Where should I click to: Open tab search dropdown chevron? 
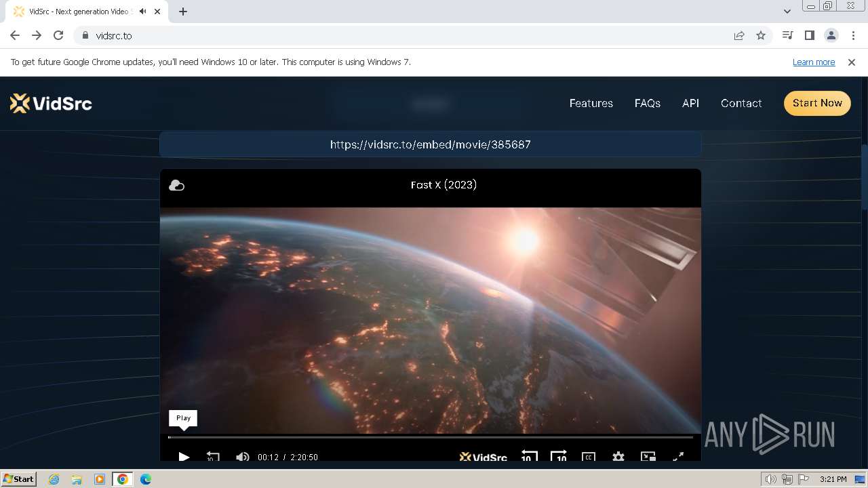[787, 12]
